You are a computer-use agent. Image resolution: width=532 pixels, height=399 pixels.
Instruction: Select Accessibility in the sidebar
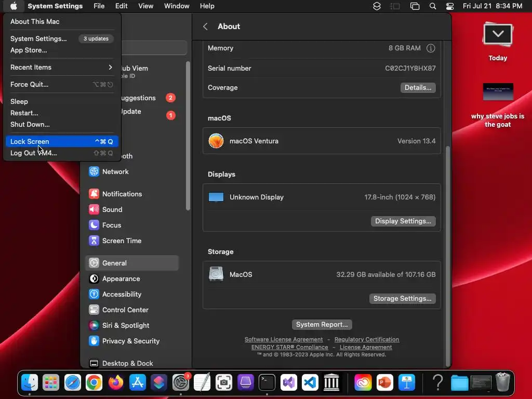pyautogui.click(x=132, y=294)
